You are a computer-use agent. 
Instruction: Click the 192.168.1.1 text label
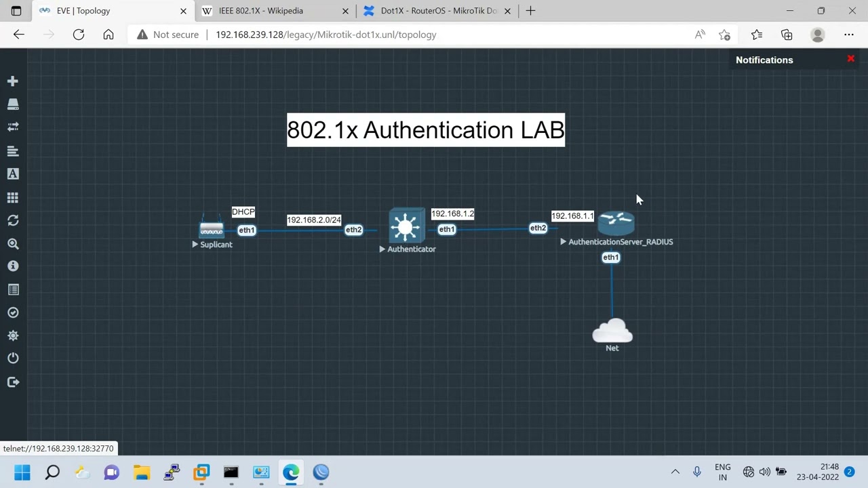tap(572, 216)
